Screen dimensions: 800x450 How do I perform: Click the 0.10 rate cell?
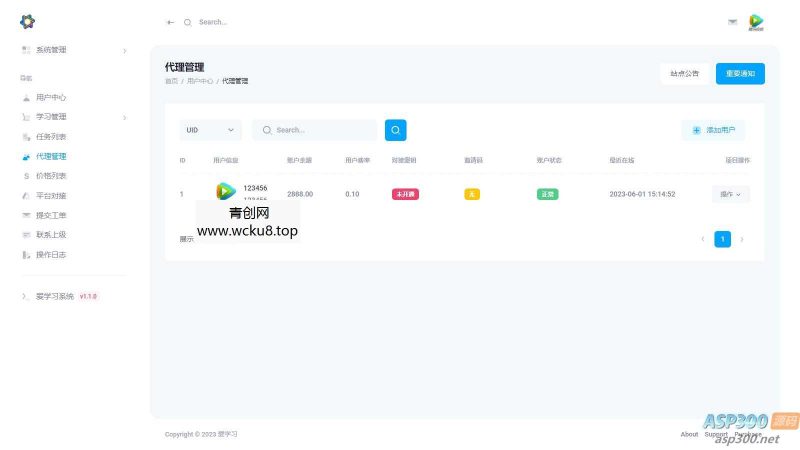[x=352, y=194]
